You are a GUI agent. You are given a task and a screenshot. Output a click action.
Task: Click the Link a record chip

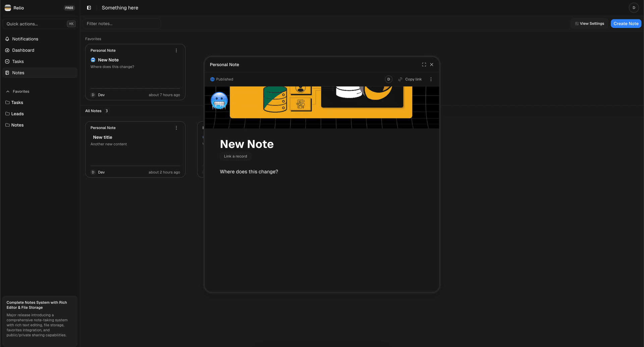coord(235,157)
